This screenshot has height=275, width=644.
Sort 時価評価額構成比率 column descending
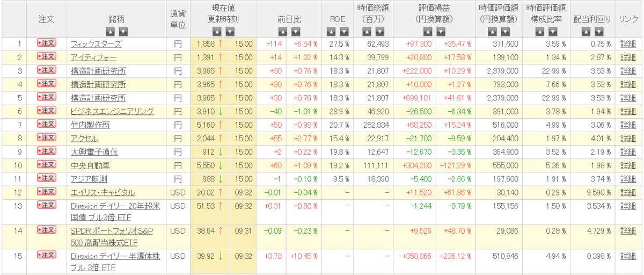coord(553,32)
